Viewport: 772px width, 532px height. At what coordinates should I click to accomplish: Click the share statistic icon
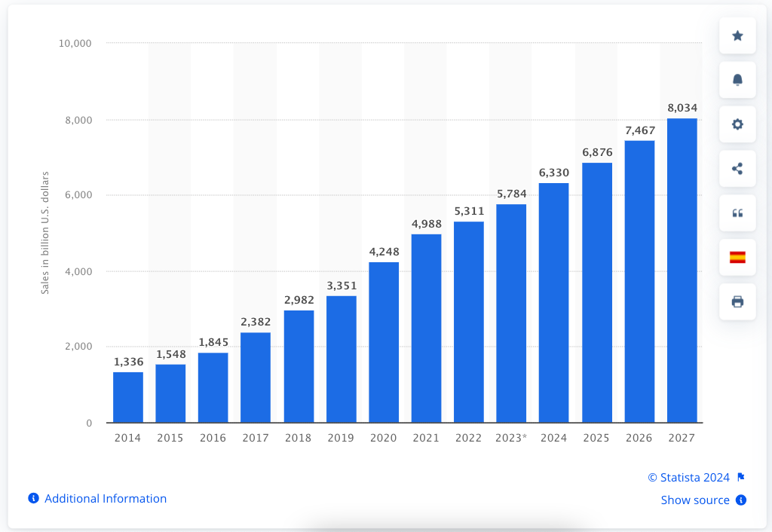click(737, 169)
